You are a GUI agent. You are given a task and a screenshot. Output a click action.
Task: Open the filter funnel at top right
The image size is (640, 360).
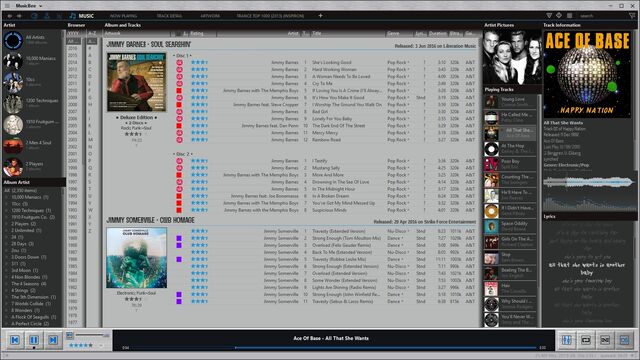click(x=632, y=16)
